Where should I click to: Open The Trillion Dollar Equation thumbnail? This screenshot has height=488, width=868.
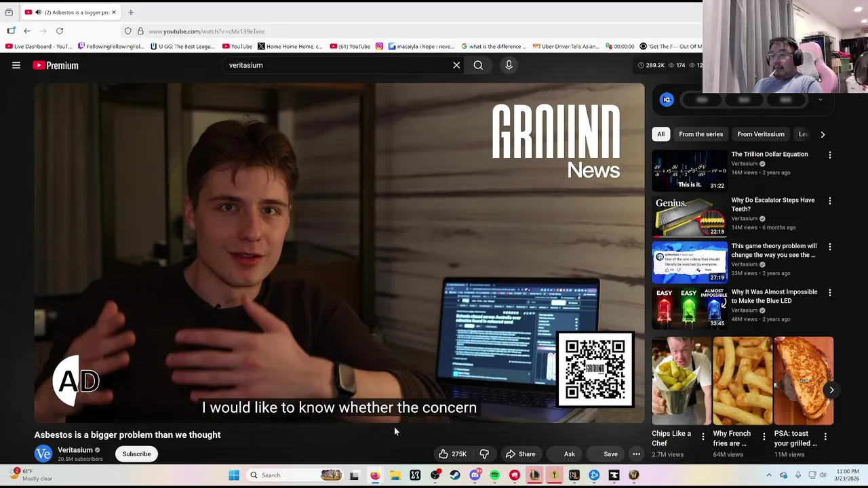[x=690, y=170]
